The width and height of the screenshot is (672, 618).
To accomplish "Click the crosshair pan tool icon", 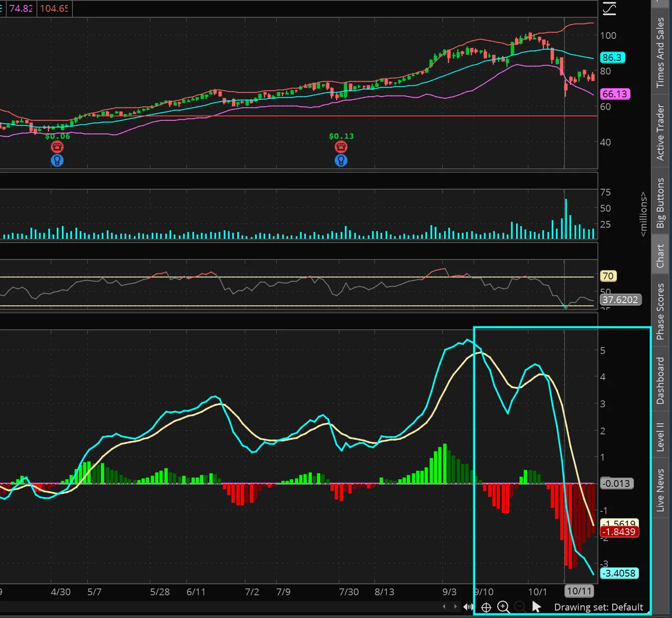I will click(x=486, y=608).
